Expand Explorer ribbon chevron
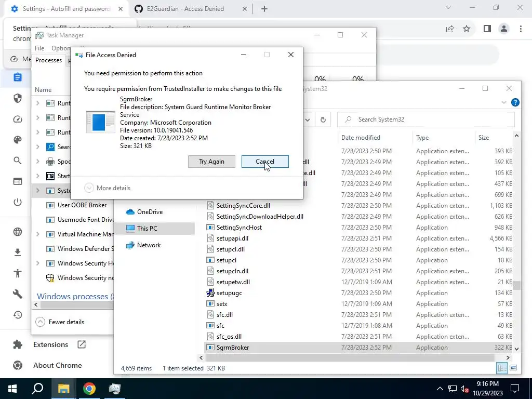532x399 pixels. 504,102
